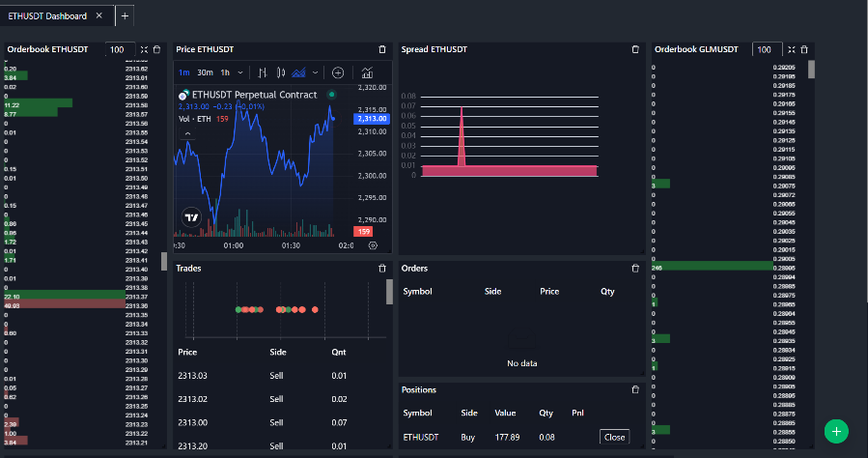Remove the Spread ETHUSDT panel
Screen dimensions: 868x458
coord(635,49)
